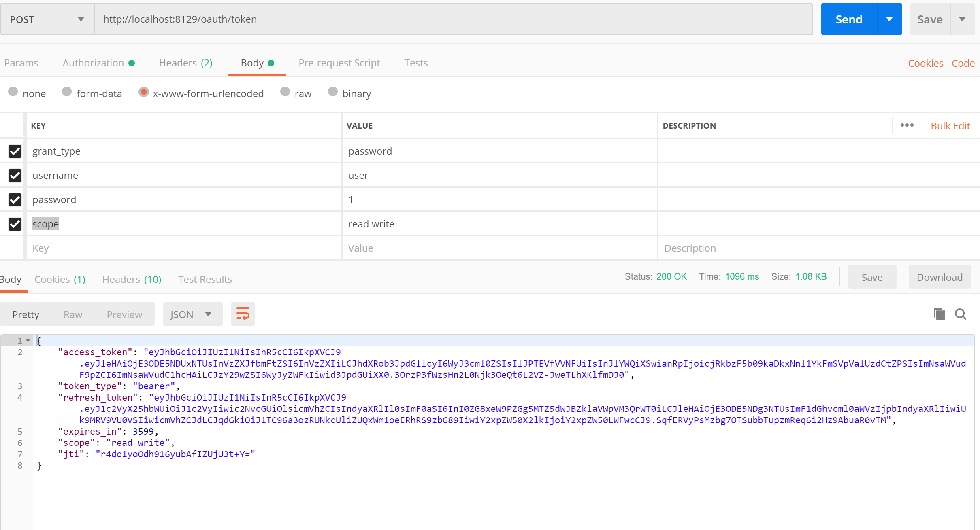Switch to Pretty response view
Viewport: 980px width, 530px height.
click(26, 314)
